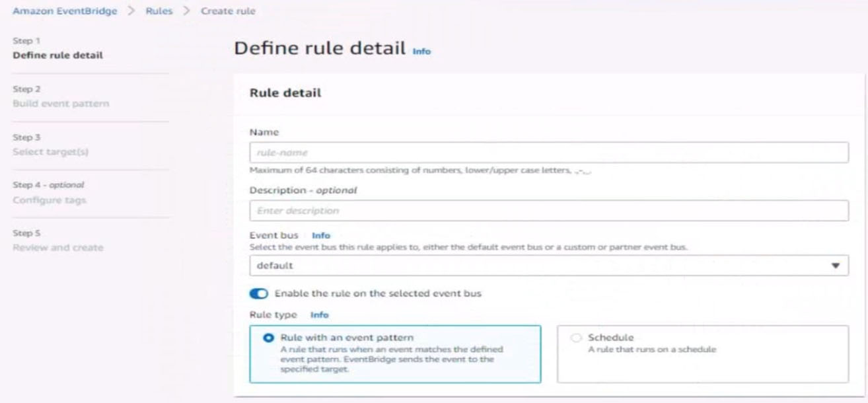The image size is (868, 403).
Task: Click the Create rule breadcrumb text
Action: [228, 11]
